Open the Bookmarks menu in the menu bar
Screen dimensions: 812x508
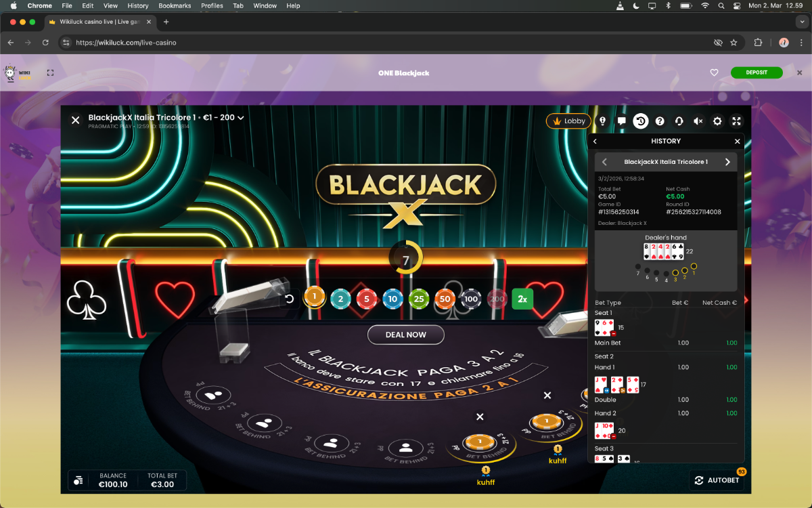(x=175, y=5)
